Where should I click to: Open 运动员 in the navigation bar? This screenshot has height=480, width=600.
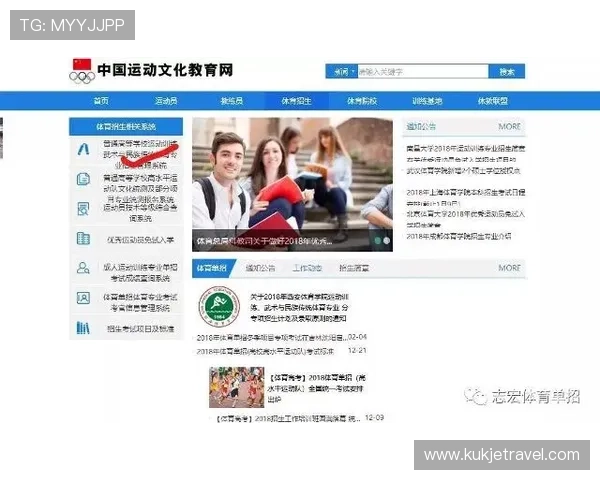(x=166, y=101)
